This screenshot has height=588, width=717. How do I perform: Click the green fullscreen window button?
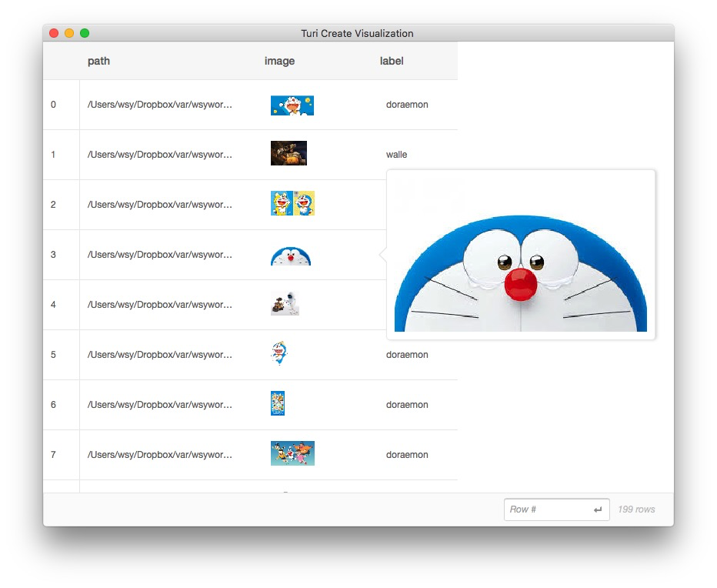85,33
